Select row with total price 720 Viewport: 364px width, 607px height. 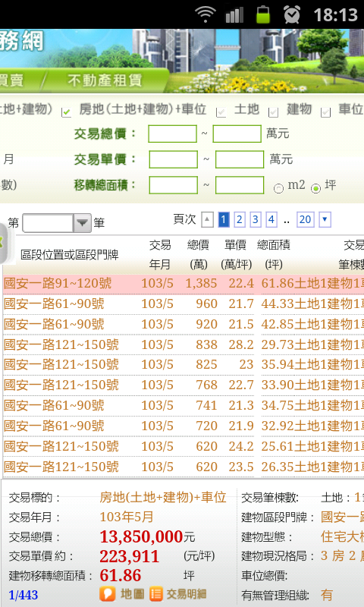[184, 426]
